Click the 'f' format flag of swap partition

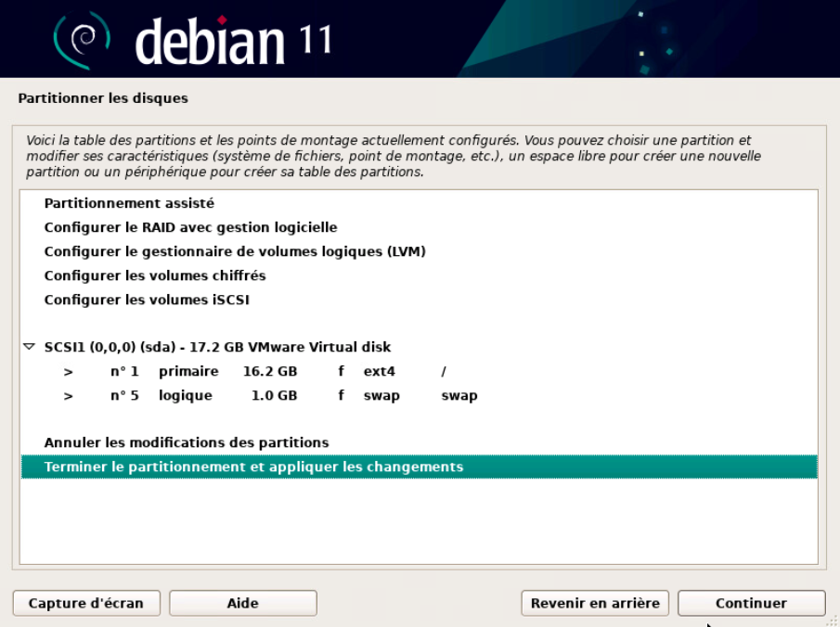pos(341,396)
